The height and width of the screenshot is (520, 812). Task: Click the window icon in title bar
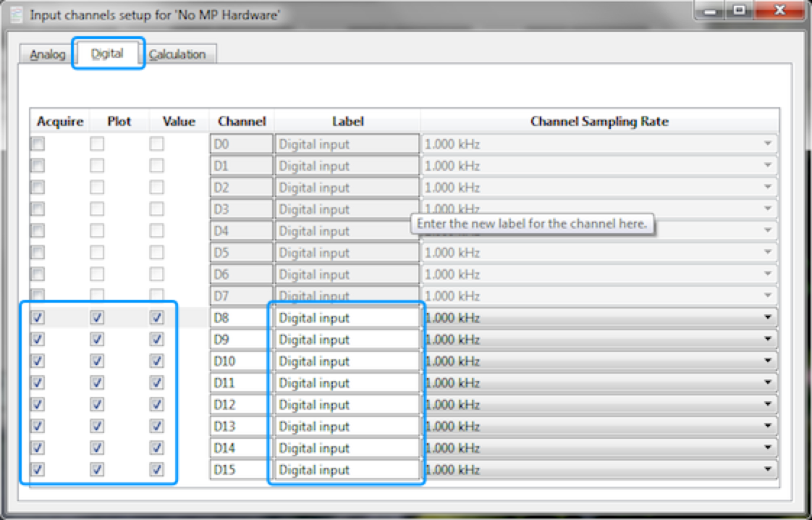tap(16, 15)
